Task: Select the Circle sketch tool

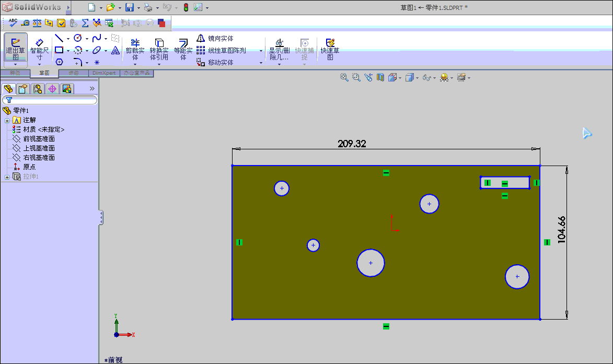Action: pos(78,38)
